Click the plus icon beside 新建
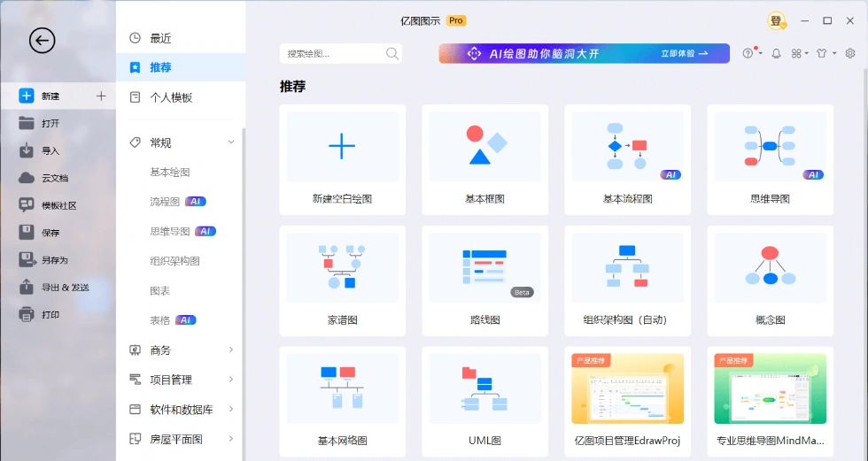 101,96
